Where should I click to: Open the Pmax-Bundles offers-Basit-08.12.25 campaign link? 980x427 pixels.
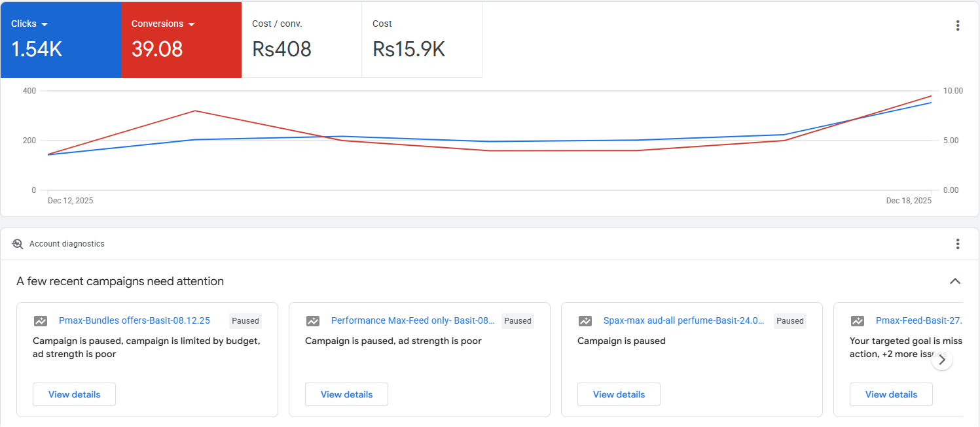tap(134, 320)
